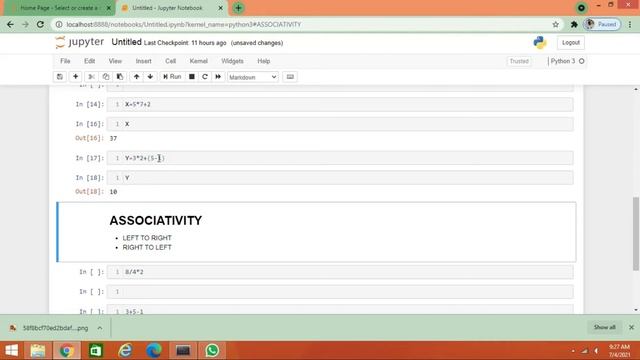
Task: Open the Help menu
Action: (x=264, y=61)
